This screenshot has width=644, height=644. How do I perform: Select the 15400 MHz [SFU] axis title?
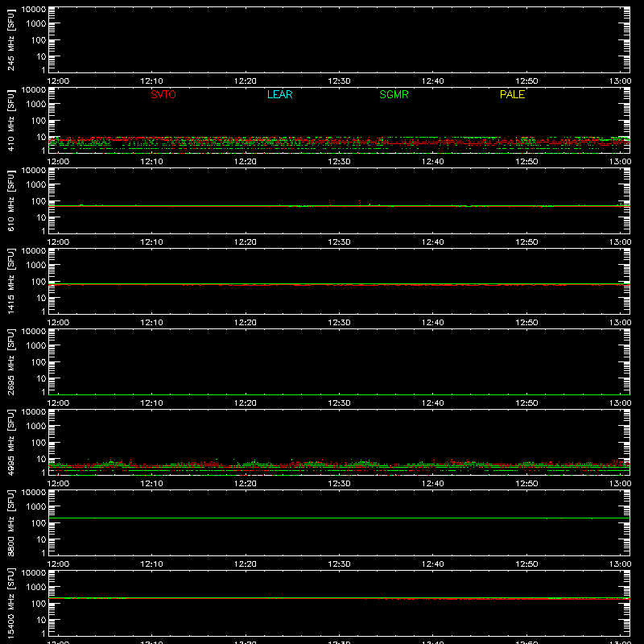coord(11,603)
